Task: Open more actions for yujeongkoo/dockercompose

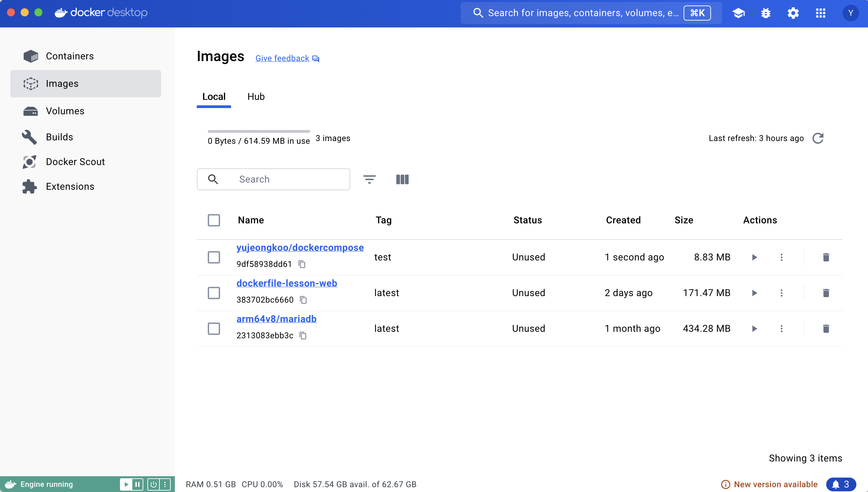Action: click(781, 257)
